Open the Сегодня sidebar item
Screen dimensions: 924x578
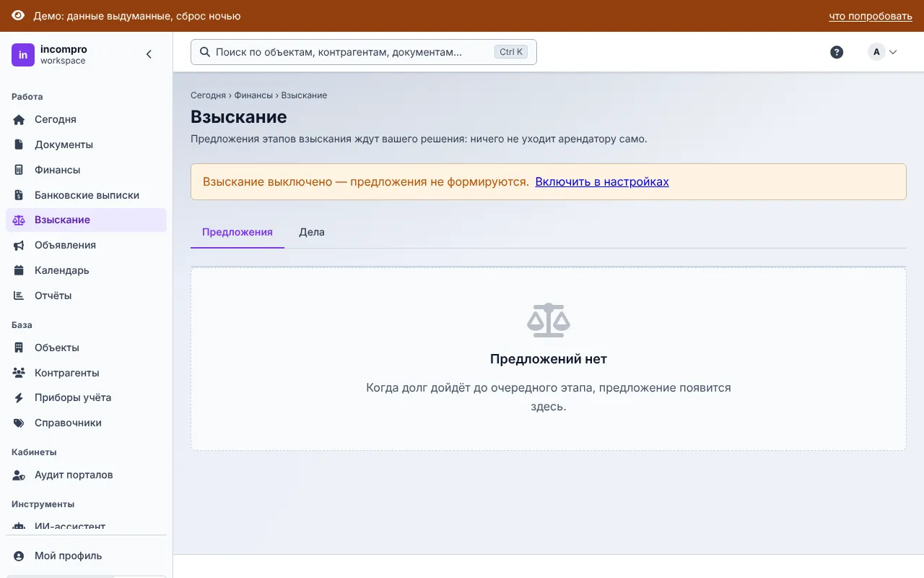[x=86, y=120]
